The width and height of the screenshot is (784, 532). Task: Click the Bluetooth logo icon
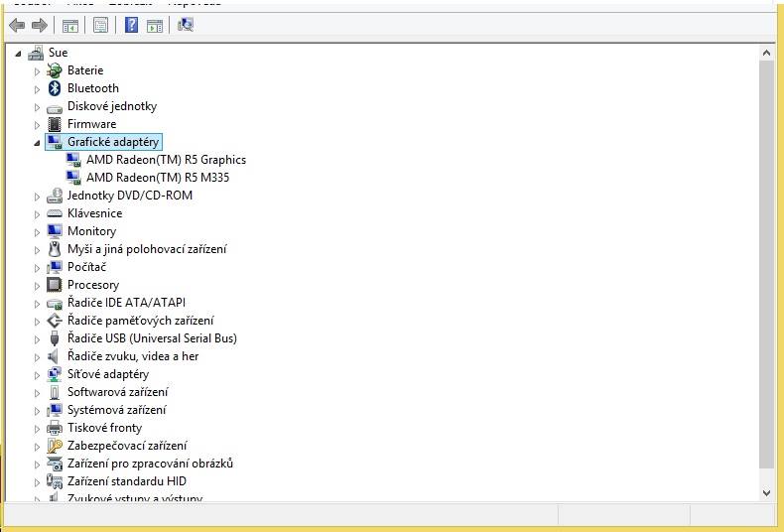54,88
